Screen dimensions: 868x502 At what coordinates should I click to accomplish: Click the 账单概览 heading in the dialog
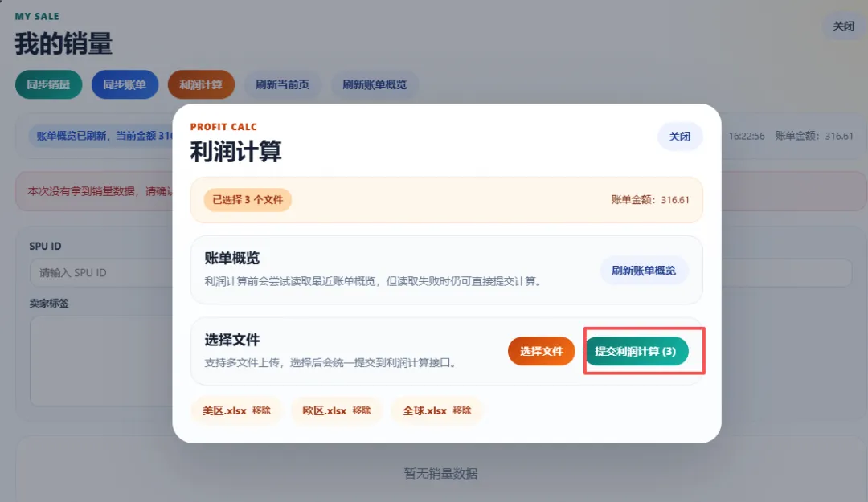[232, 258]
